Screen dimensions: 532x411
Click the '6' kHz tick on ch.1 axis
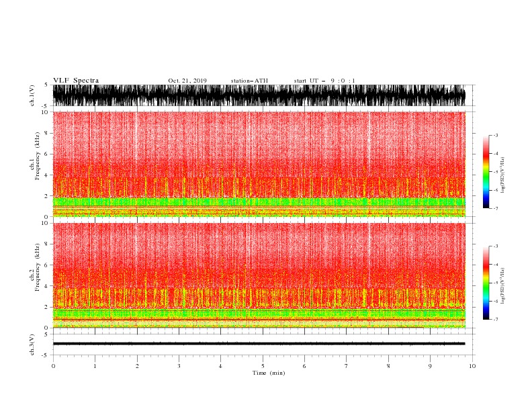(x=46, y=154)
